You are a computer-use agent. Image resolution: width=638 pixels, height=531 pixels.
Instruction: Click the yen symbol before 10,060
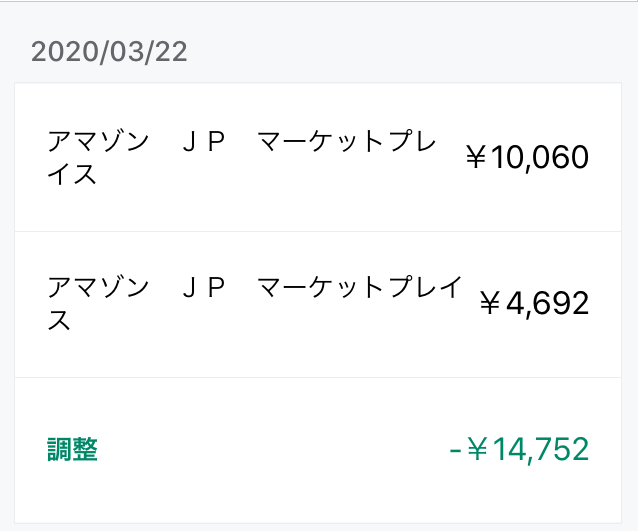click(476, 157)
